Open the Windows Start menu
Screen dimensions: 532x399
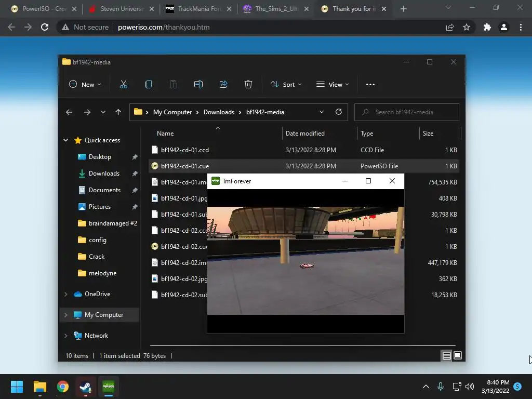17,387
